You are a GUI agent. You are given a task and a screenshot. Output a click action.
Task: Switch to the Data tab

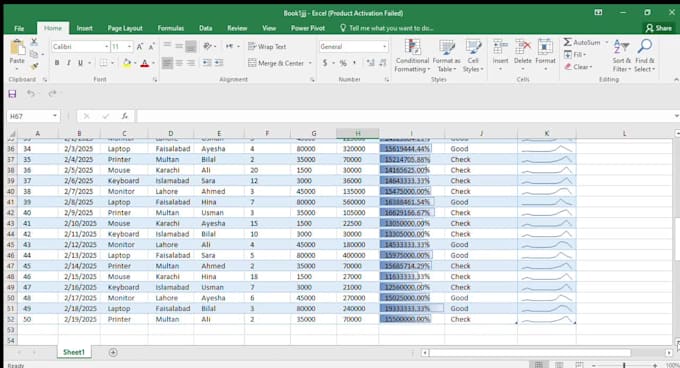206,28
